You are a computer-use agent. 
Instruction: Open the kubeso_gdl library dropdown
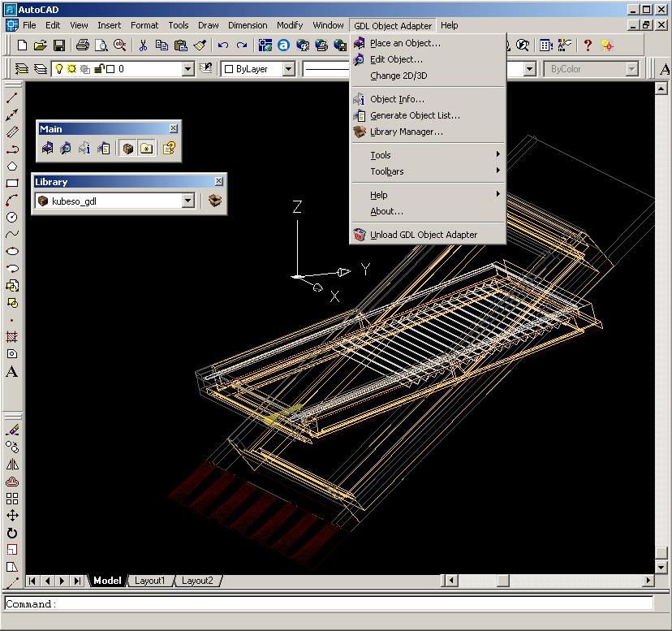click(187, 201)
